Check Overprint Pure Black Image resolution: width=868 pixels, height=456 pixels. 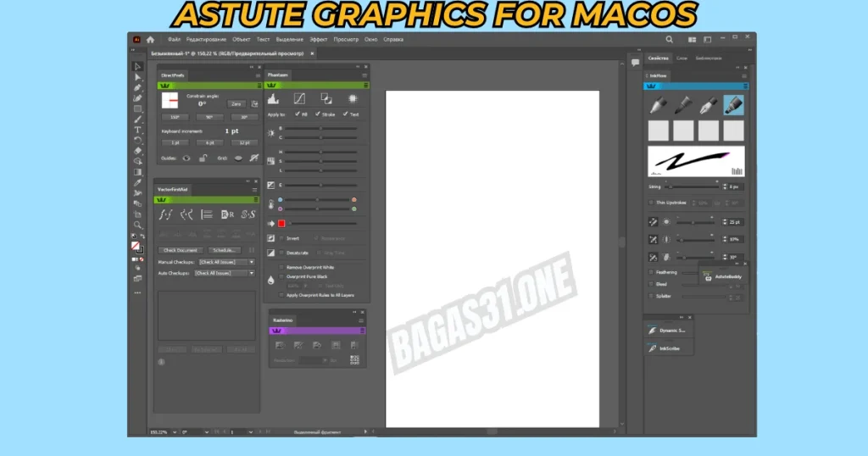click(x=281, y=276)
